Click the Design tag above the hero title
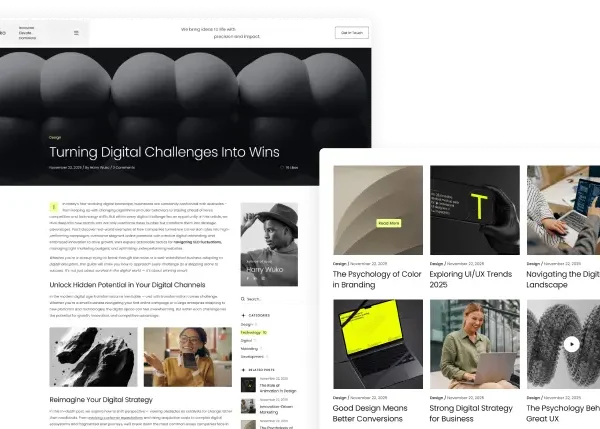The height and width of the screenshot is (429, 600). click(55, 137)
